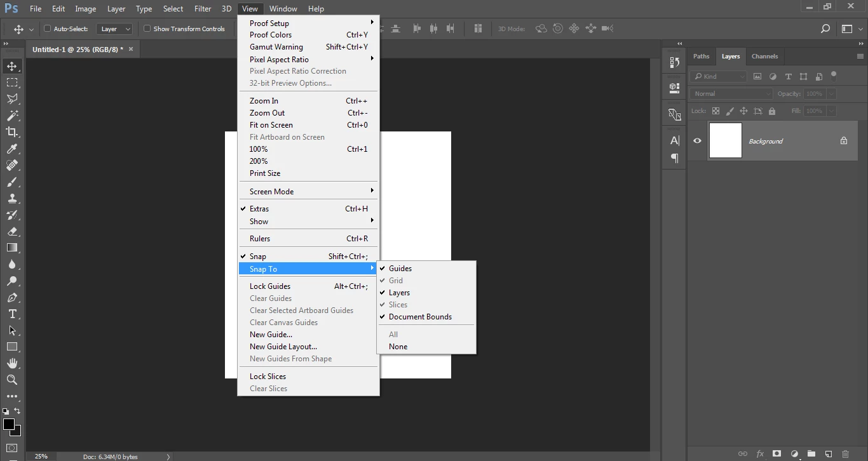Screen dimensions: 868x461
Task: Select the Pen tool
Action: pyautogui.click(x=12, y=297)
